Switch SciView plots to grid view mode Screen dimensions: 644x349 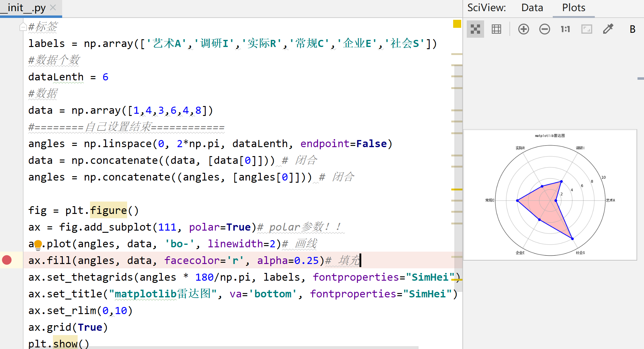[496, 29]
